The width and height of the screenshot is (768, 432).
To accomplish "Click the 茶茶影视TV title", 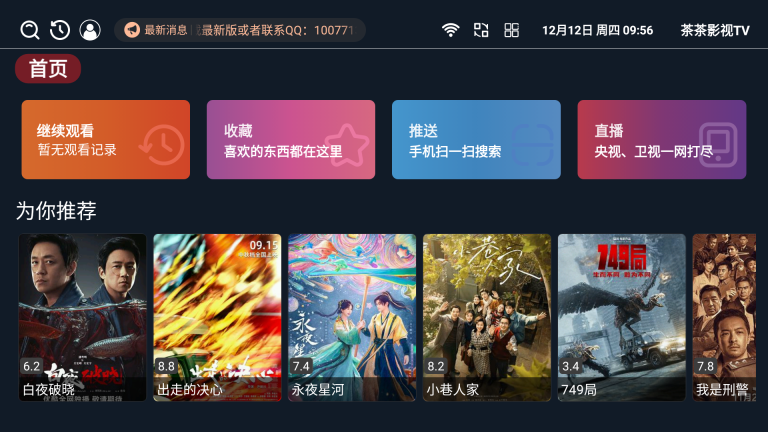I will point(715,30).
